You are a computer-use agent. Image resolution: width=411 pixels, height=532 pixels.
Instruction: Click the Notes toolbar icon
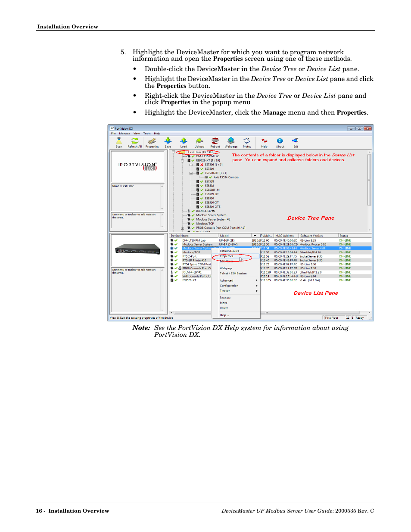[x=247, y=143]
